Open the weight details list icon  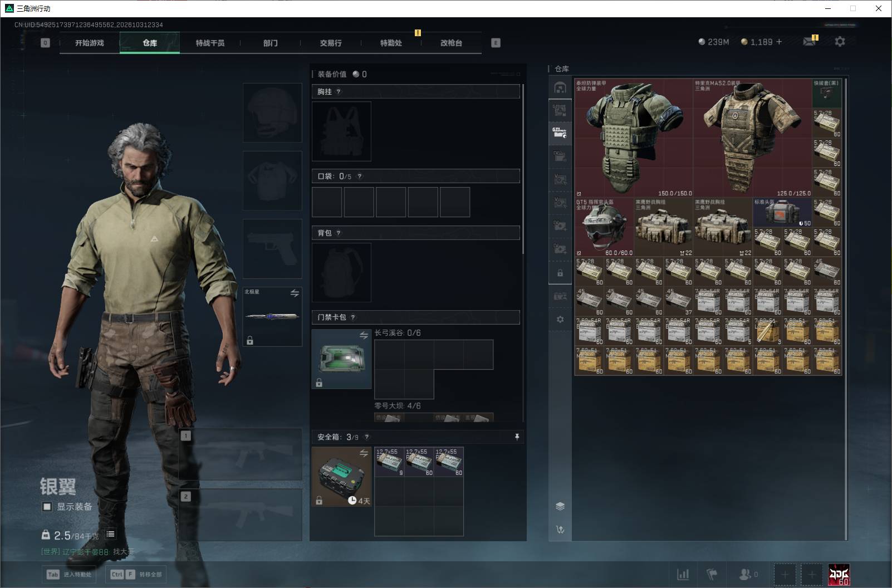[110, 534]
